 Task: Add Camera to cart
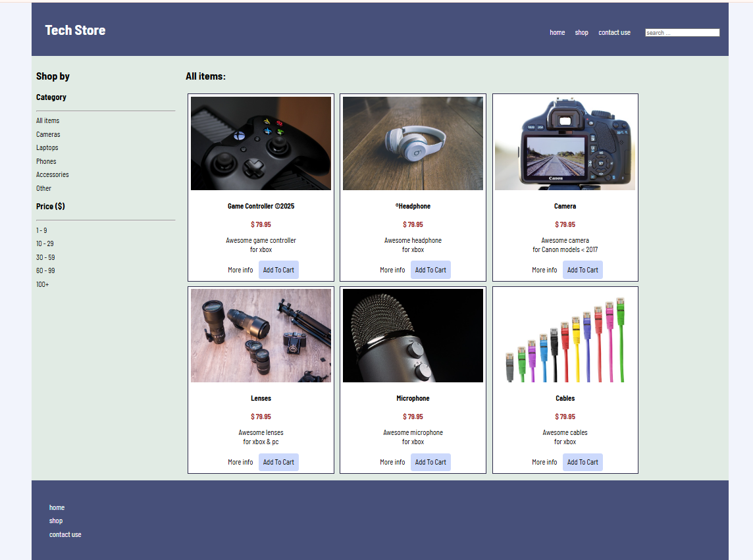583,270
